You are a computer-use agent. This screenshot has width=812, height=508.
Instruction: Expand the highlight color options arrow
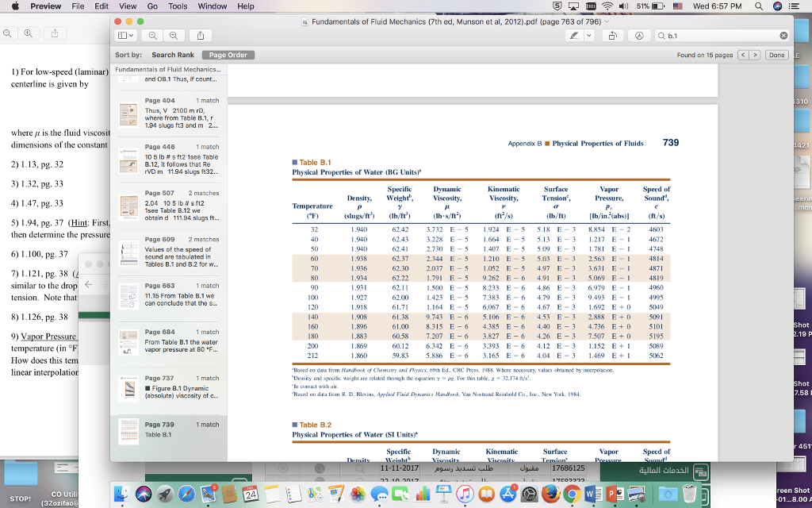pos(589,36)
